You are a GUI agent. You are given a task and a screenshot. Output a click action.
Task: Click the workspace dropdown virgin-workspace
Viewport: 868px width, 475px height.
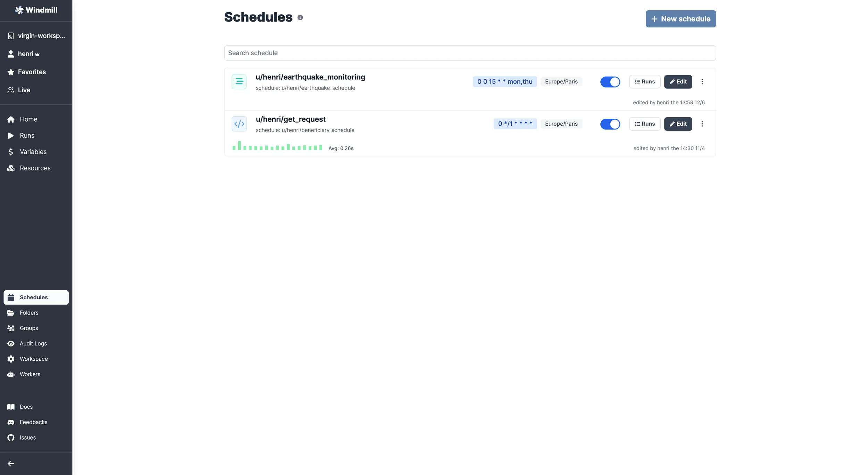pos(36,35)
